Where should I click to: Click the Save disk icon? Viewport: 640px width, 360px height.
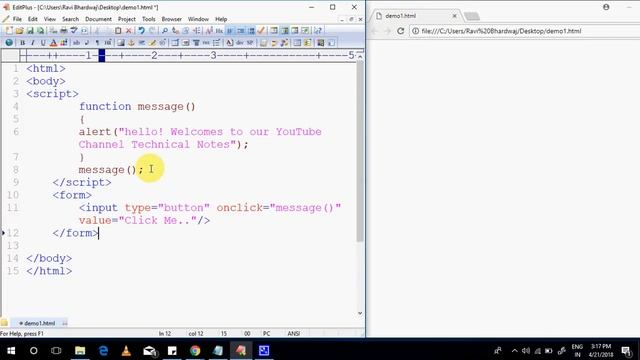[30, 31]
